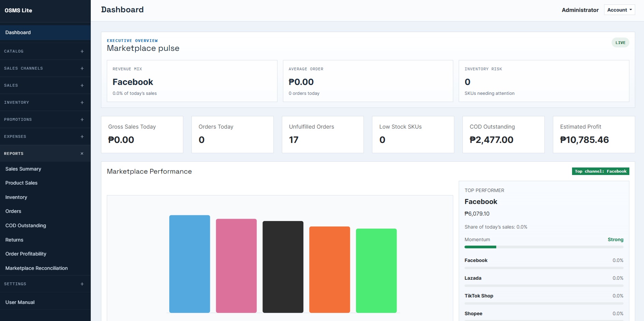The image size is (644, 321).
Task: Click the OSMS Lite brand logo
Action: [18, 11]
